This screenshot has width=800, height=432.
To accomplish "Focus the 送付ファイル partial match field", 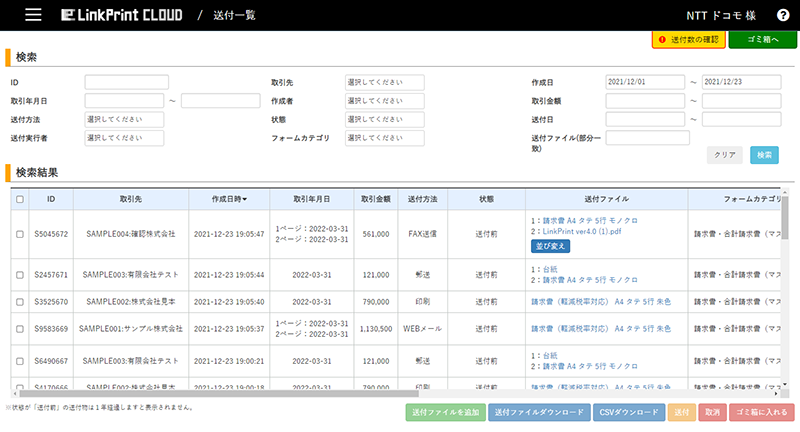I will pos(647,138).
